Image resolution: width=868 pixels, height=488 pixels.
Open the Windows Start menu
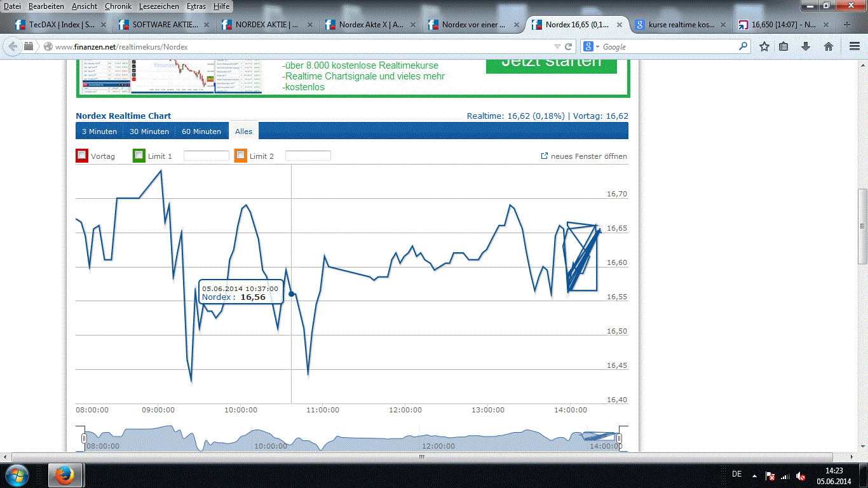pyautogui.click(x=17, y=475)
